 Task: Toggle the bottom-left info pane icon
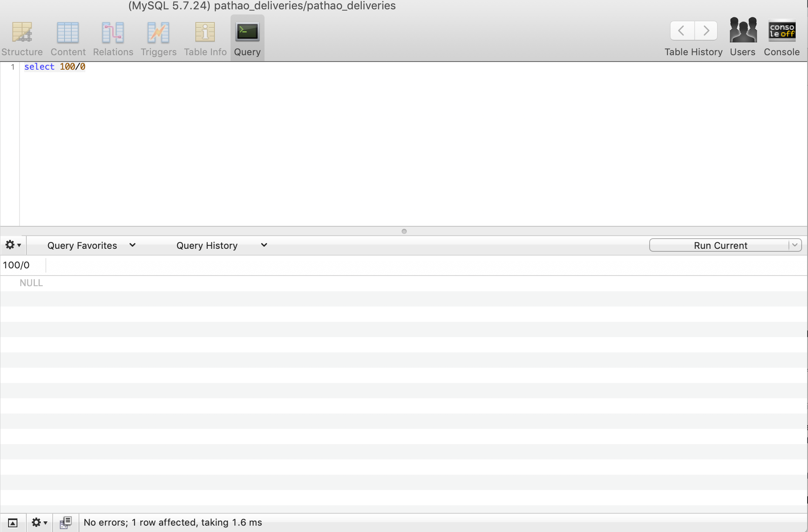[x=13, y=523]
